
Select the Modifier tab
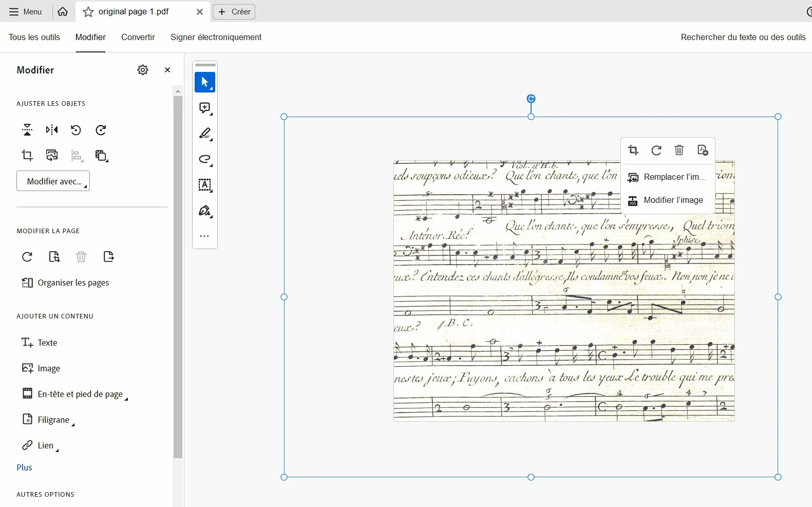tap(90, 37)
